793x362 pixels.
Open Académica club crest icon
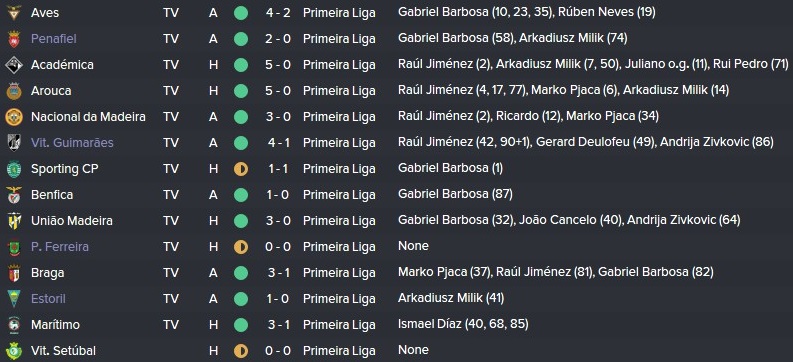[14, 65]
